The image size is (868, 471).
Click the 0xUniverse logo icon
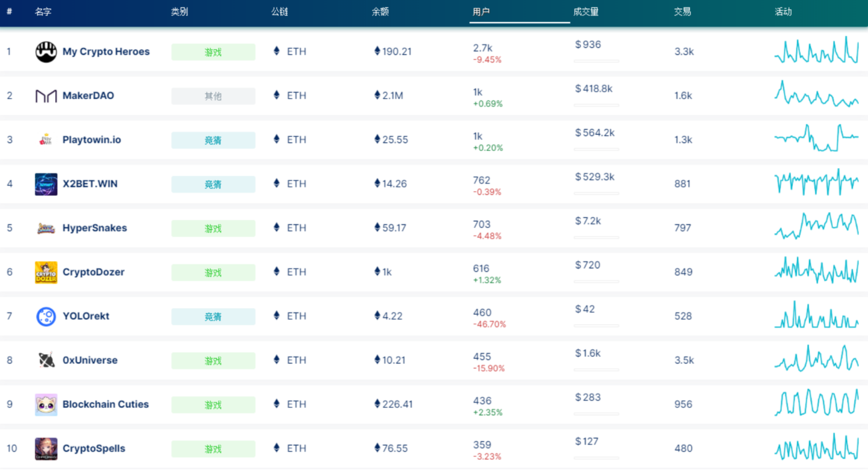pyautogui.click(x=46, y=360)
